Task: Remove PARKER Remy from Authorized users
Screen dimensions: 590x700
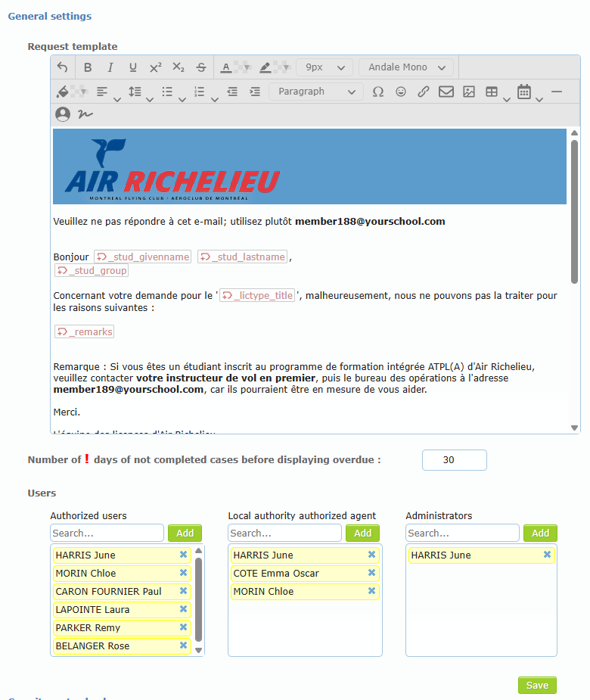Action: (183, 627)
